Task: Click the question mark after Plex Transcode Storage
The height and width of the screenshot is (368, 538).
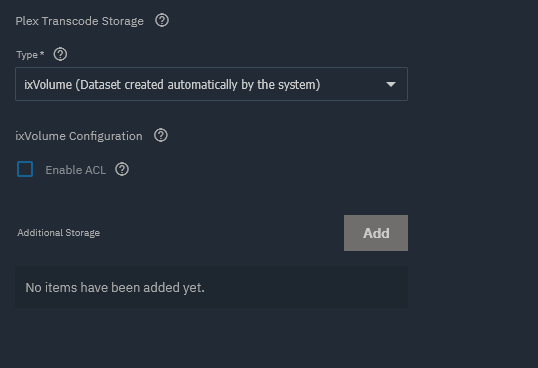Action: click(162, 21)
